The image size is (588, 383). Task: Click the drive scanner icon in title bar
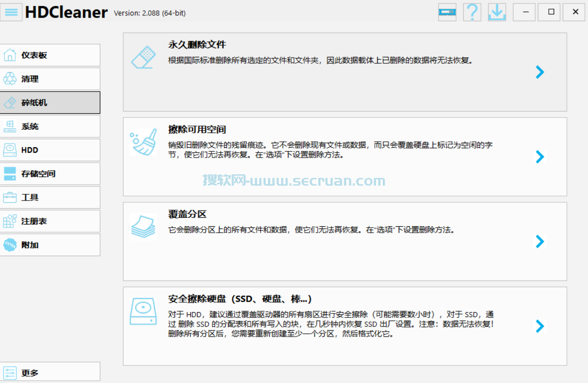pyautogui.click(x=447, y=12)
